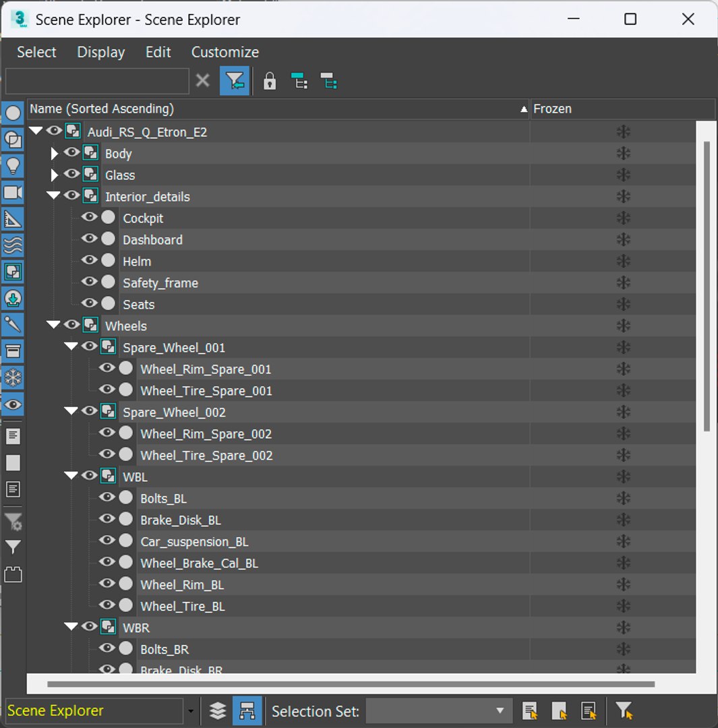
Task: Toggle Display XRefs download icon
Action: (13, 298)
